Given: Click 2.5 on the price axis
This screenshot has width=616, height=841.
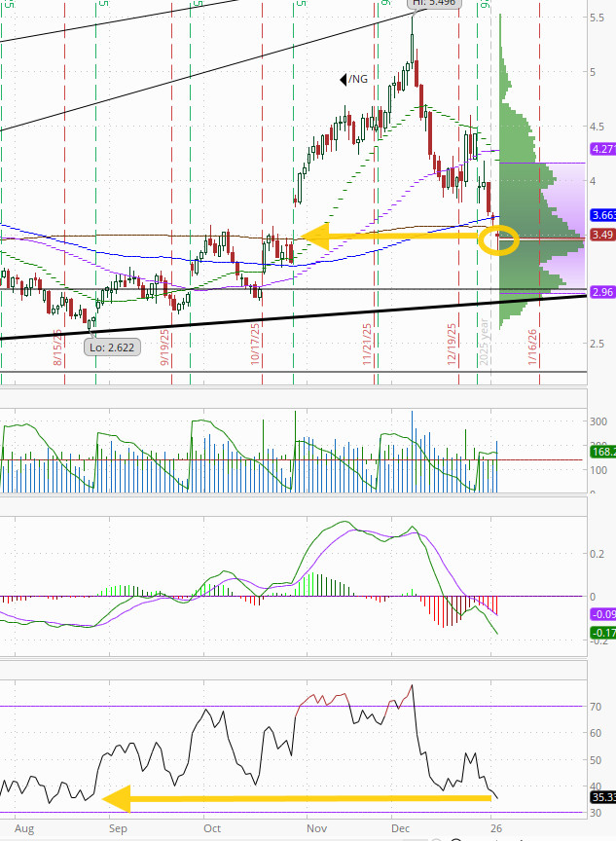Looking at the screenshot, I should tap(597, 344).
